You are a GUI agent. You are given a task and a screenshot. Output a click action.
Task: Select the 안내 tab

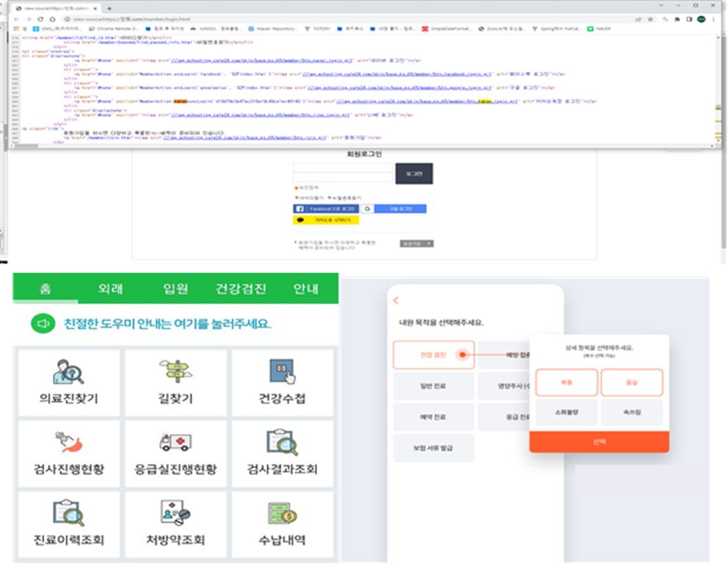[x=306, y=289]
